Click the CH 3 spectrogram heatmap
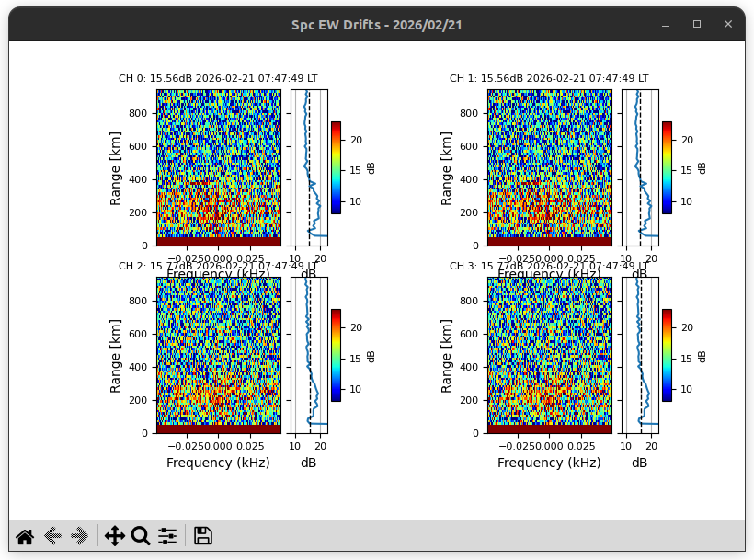The image size is (754, 560). (549, 355)
